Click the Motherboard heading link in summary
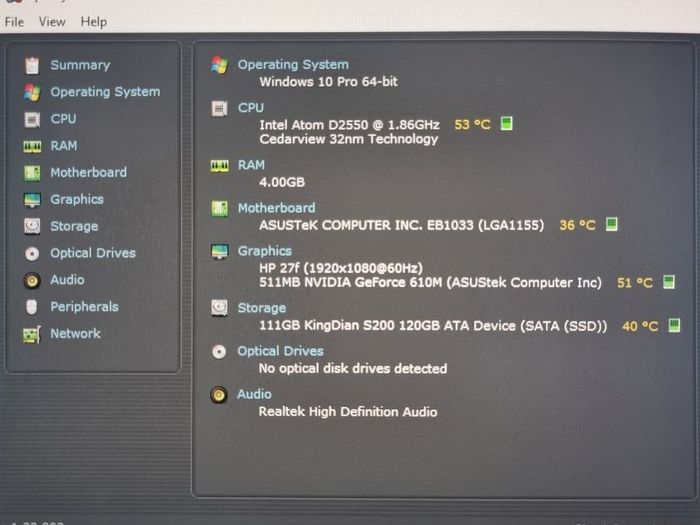The image size is (700, 525). 276,208
